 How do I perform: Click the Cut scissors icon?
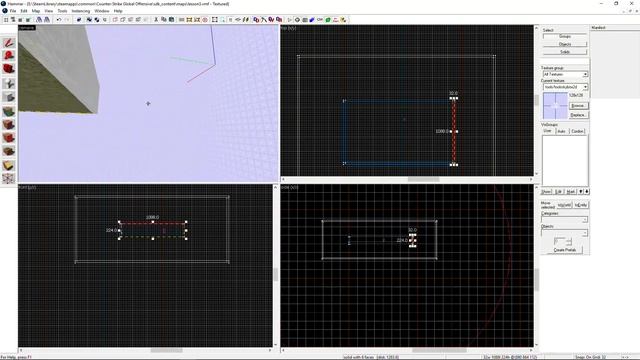click(156, 20)
